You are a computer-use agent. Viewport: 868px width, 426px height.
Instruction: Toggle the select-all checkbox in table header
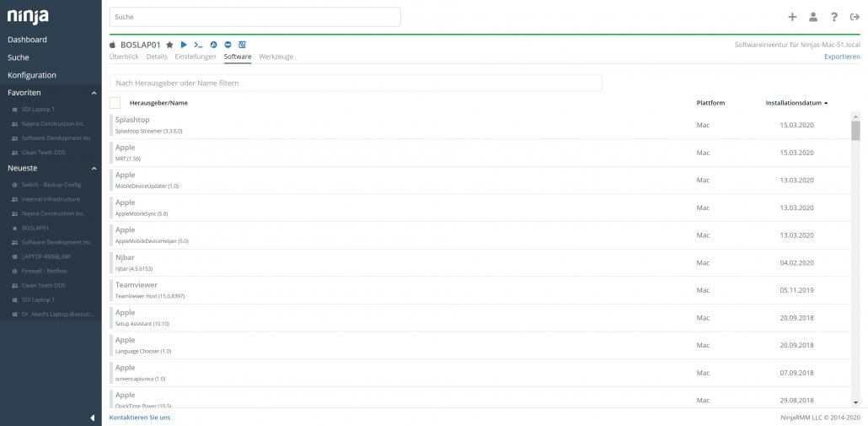pos(115,103)
